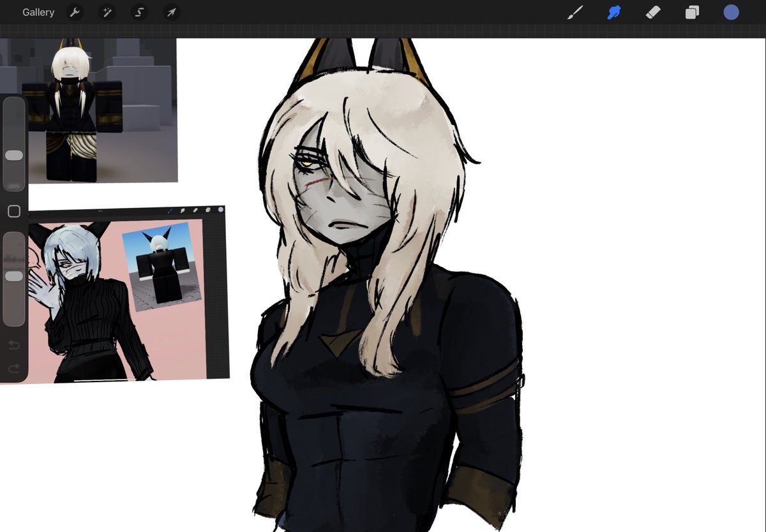Activate the Transform arrow tool
Screen dimensions: 766x532
click(171, 12)
